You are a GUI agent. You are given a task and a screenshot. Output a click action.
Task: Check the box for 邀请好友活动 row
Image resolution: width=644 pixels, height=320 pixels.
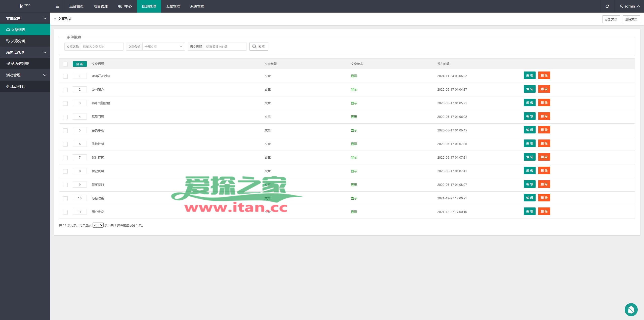[65, 76]
